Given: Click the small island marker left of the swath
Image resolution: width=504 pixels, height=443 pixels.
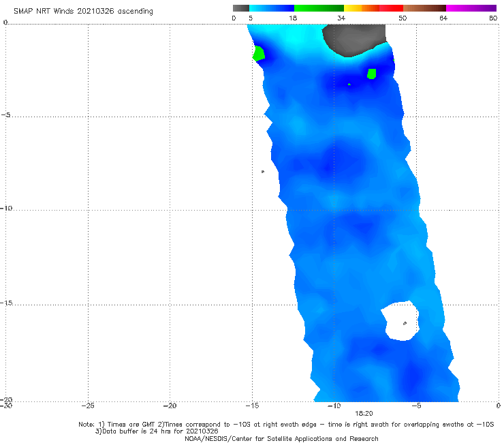Looking at the screenshot, I should coord(263,172).
